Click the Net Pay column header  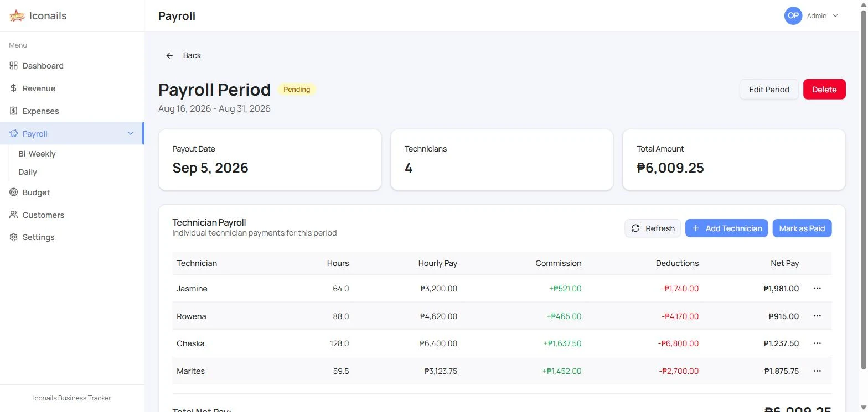point(784,263)
